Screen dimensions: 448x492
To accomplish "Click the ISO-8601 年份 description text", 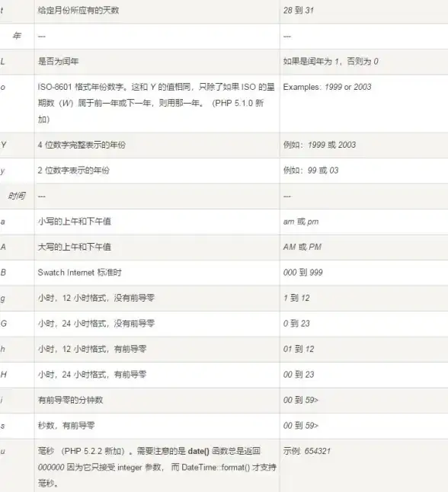I will 156,104.
